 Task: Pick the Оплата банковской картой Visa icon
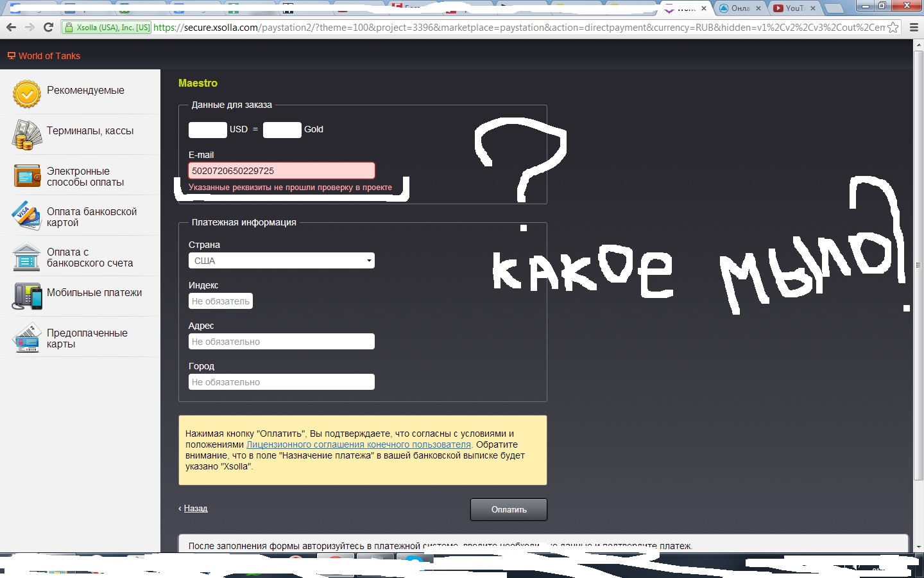pos(27,216)
